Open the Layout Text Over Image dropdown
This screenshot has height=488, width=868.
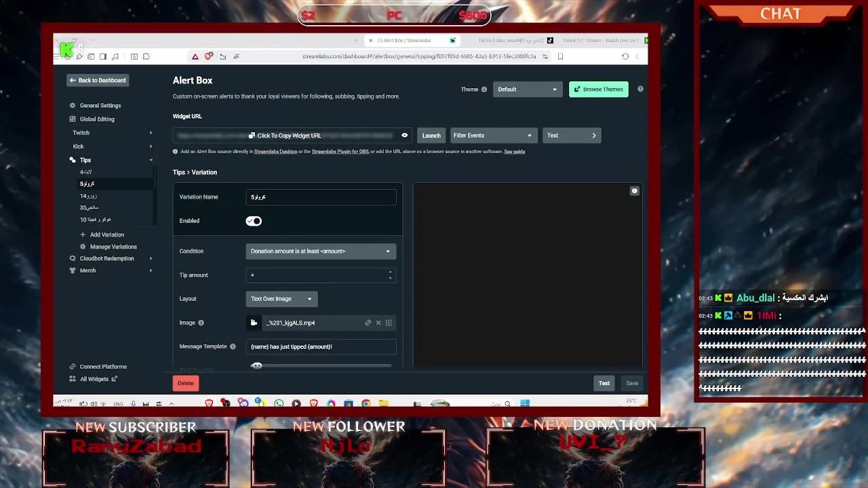(281, 299)
